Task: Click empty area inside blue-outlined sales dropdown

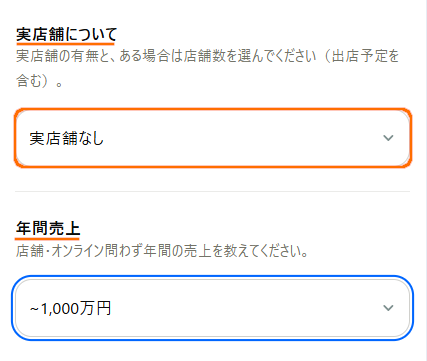Action: (x=247, y=308)
